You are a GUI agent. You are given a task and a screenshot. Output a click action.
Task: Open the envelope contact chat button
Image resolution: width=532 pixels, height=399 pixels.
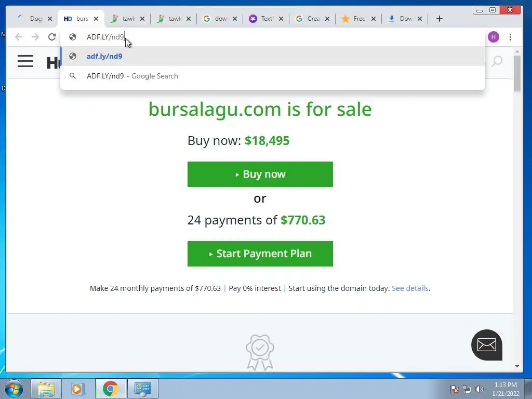486,345
